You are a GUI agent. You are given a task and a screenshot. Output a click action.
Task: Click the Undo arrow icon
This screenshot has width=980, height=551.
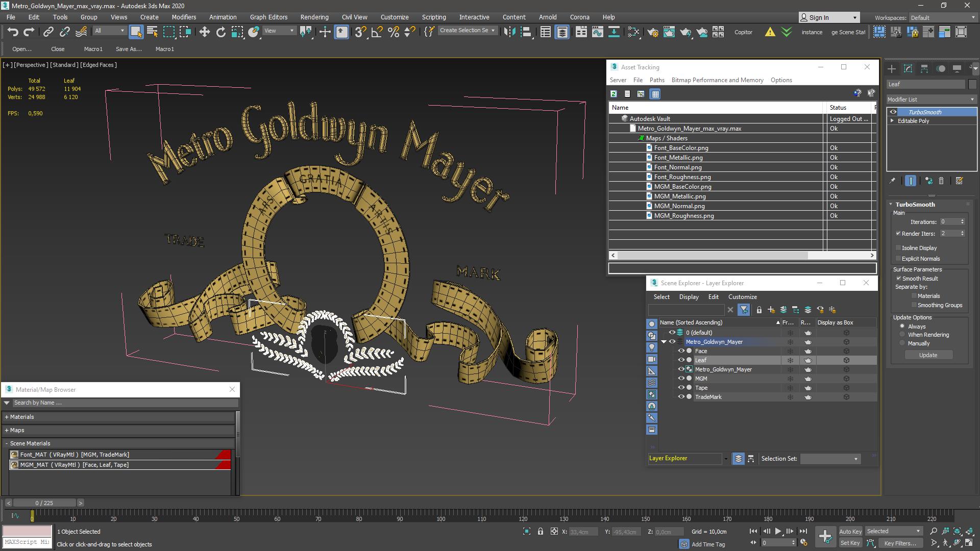click(x=13, y=32)
